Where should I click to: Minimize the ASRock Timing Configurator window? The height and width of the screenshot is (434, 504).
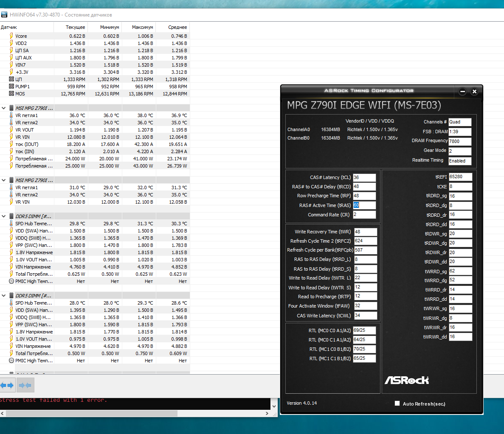pyautogui.click(x=462, y=92)
